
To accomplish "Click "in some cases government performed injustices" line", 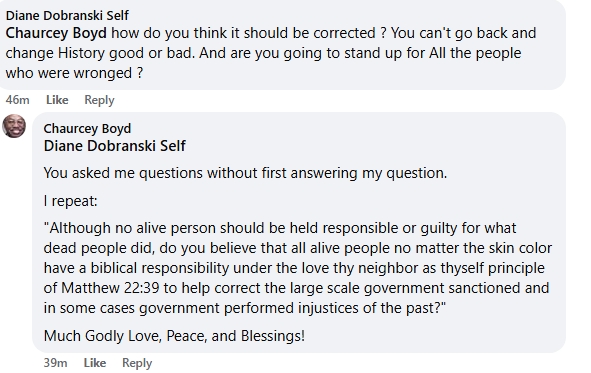I will [x=201, y=308].
